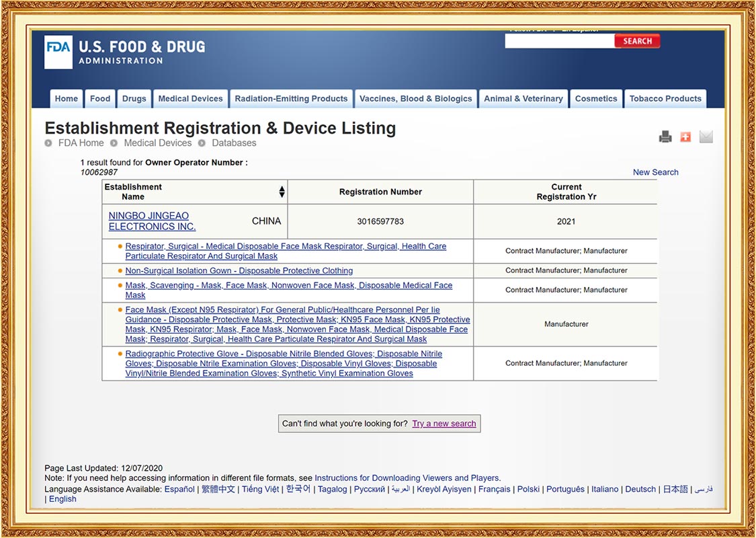Click the registration year 2021 cell

pyautogui.click(x=566, y=221)
